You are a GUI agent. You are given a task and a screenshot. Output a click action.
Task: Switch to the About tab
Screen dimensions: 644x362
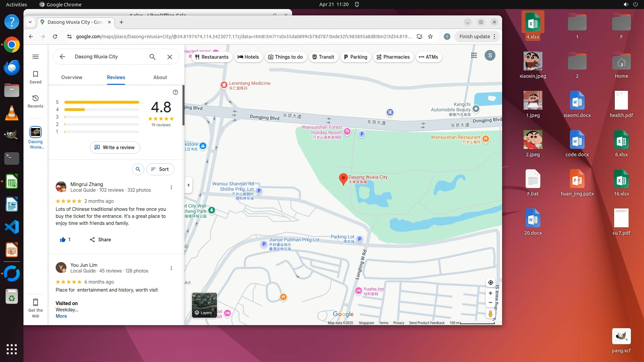coord(160,77)
